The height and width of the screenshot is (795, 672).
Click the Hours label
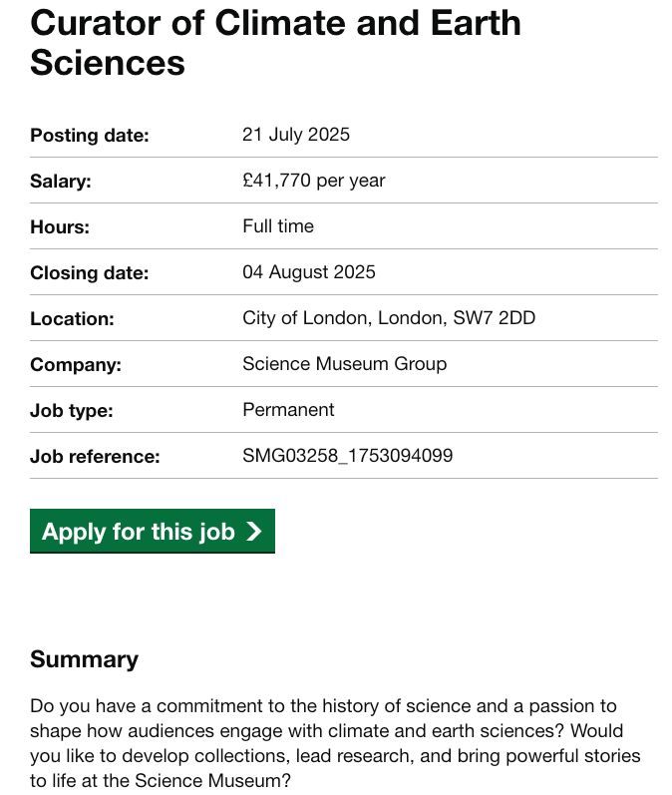[60, 226]
